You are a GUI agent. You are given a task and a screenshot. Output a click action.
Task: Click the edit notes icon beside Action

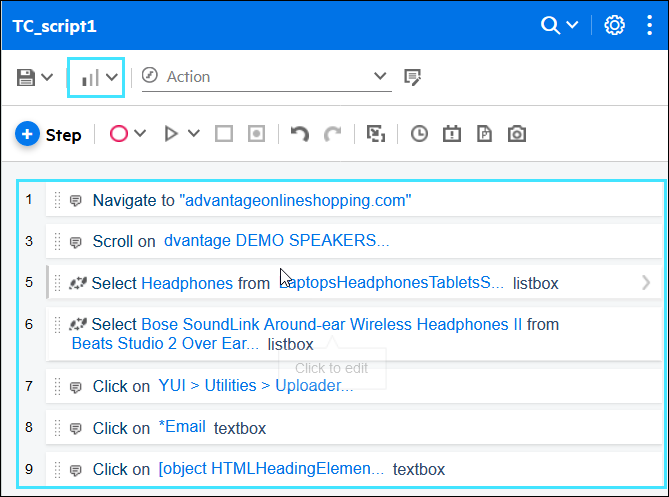click(412, 77)
